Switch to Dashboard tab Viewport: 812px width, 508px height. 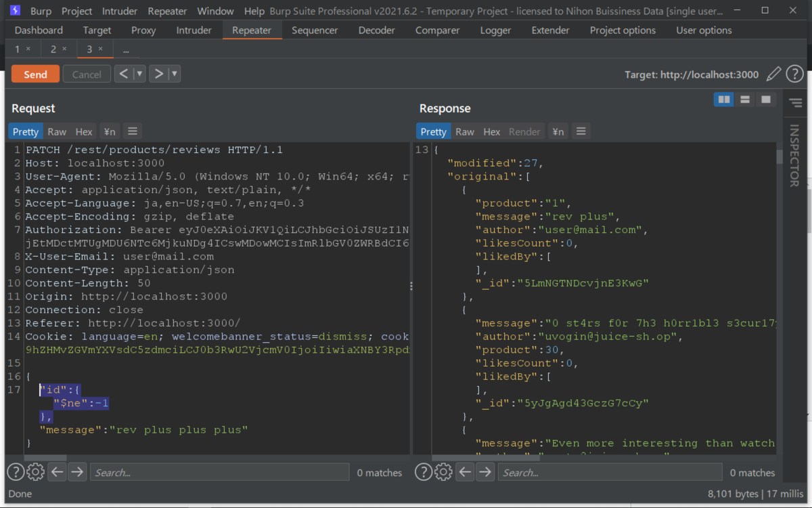pos(39,30)
